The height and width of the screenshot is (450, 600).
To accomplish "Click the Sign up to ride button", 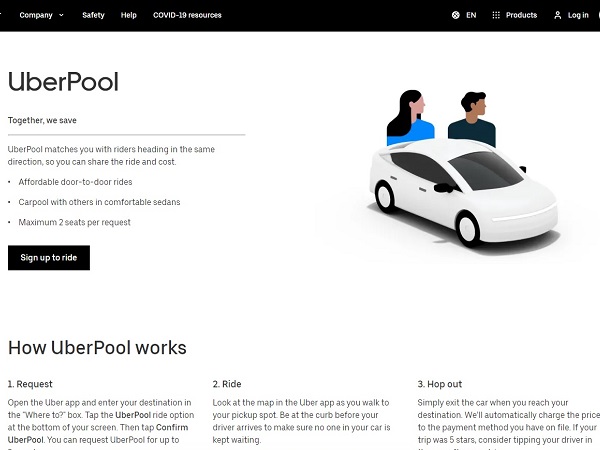I will click(x=49, y=258).
